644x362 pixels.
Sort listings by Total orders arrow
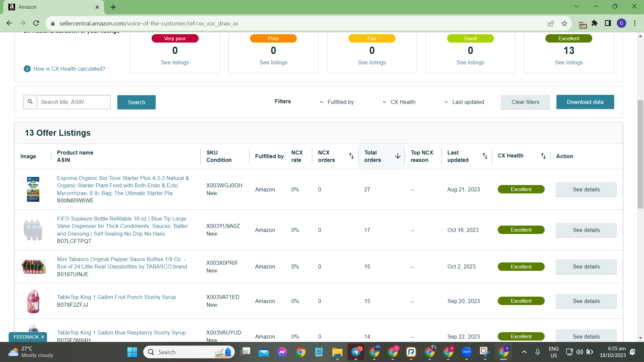coord(398,156)
